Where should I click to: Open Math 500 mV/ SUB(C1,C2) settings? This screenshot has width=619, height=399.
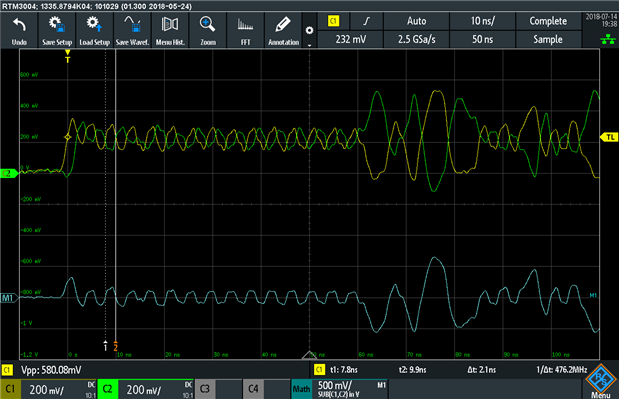tap(350, 389)
